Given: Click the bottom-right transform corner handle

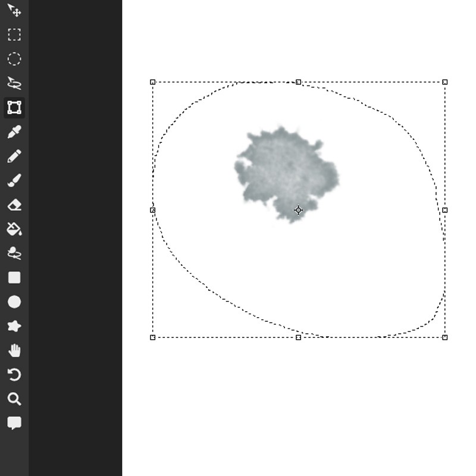Looking at the screenshot, I should coord(445,337).
